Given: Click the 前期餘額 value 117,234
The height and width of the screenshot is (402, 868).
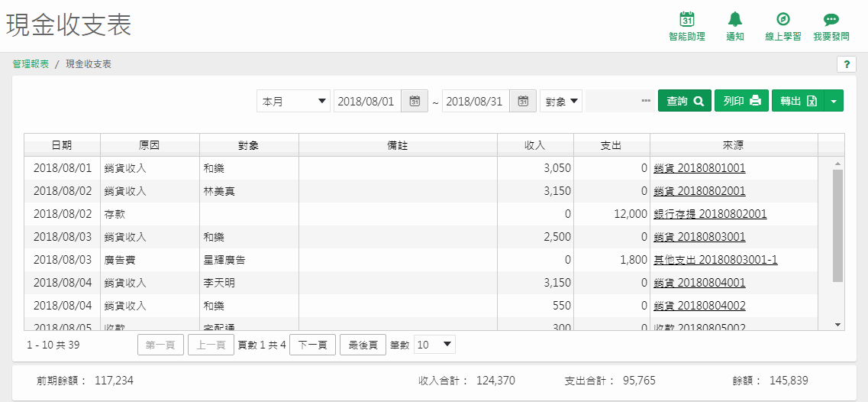Looking at the screenshot, I should click(114, 381).
